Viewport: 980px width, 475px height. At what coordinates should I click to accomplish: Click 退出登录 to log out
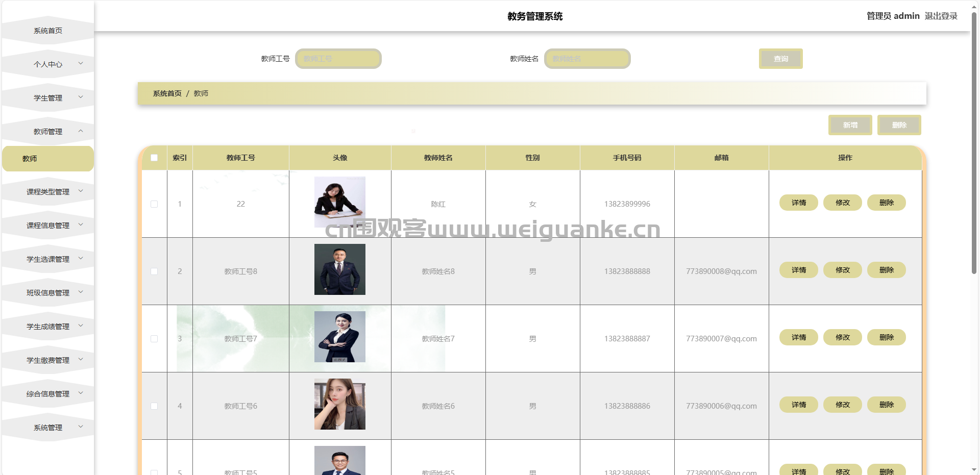pyautogui.click(x=941, y=16)
